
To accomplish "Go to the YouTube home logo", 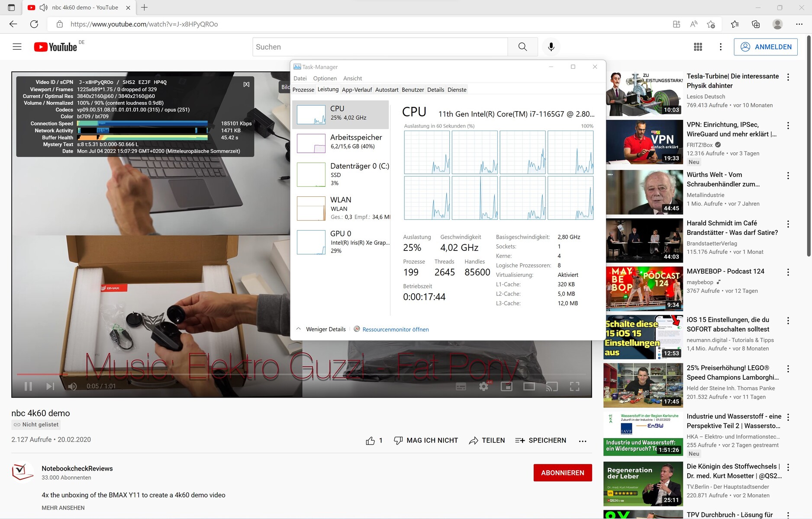I will click(x=56, y=47).
